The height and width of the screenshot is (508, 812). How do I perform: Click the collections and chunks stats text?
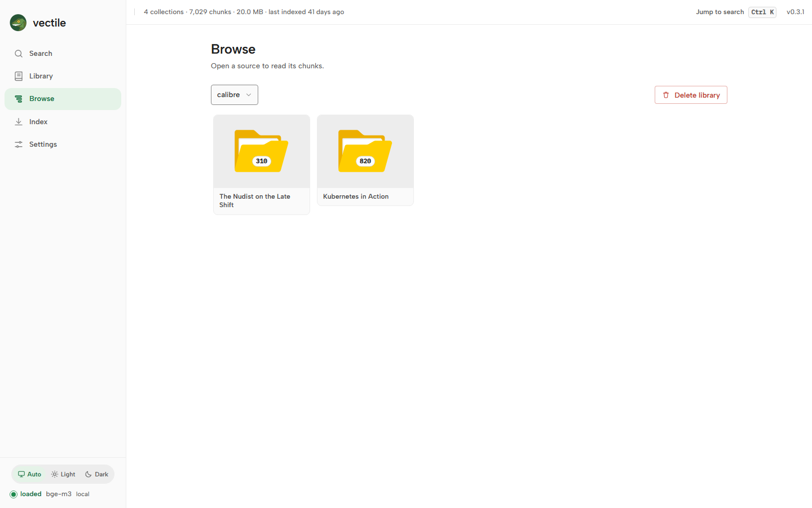(244, 12)
